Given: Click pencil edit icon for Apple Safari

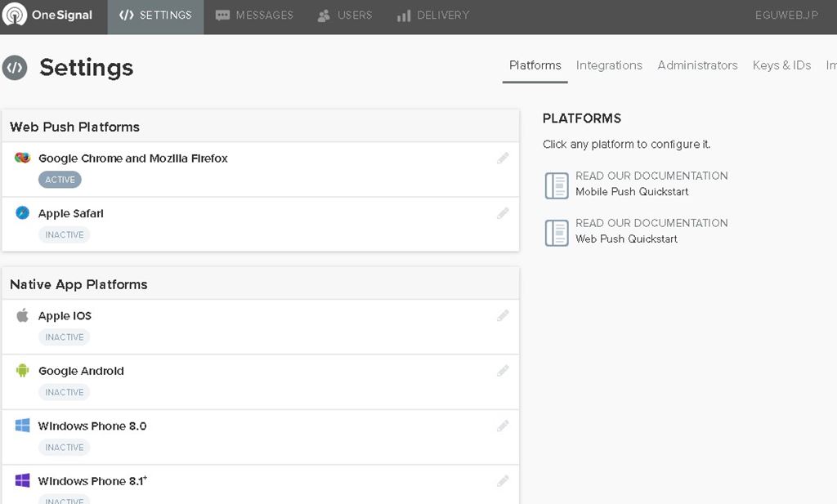Looking at the screenshot, I should [503, 213].
